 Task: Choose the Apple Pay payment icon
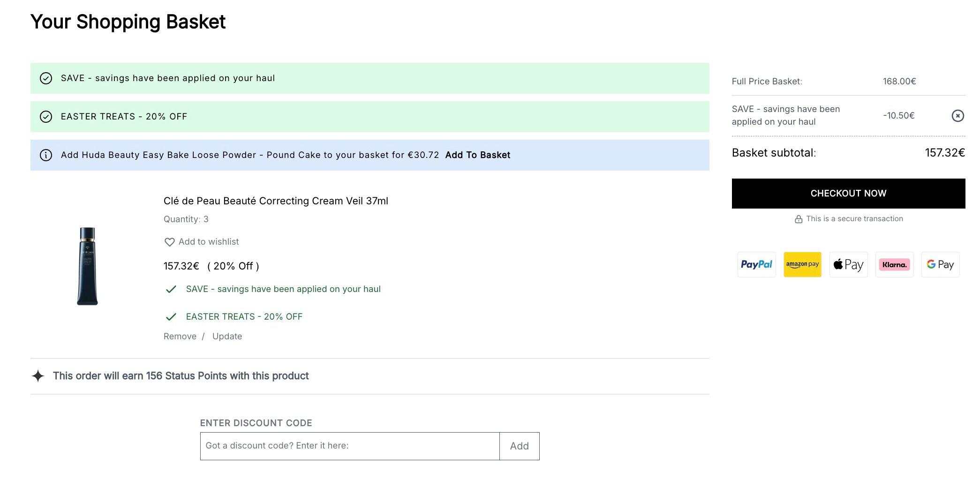[x=848, y=265]
